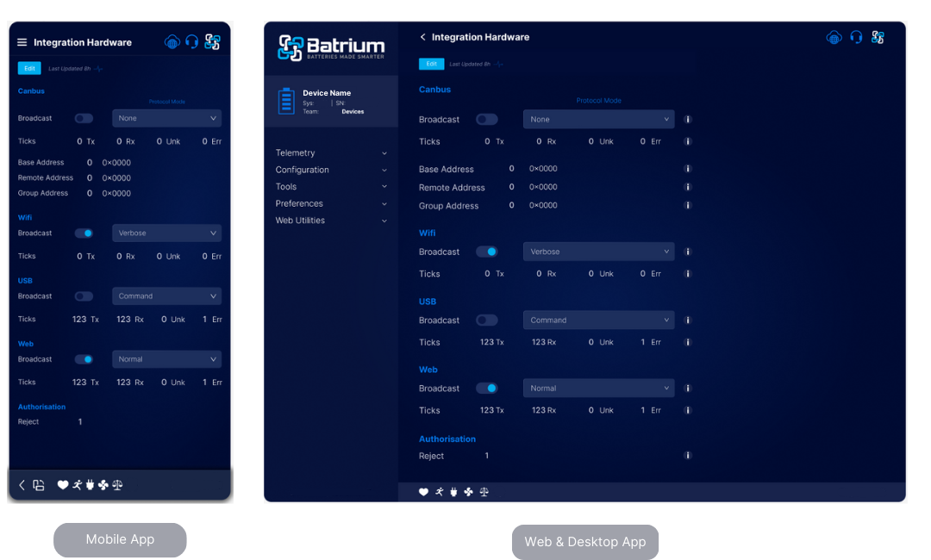
Task: Open Web Utilities menu in desktop sidebar
Action: pos(331,220)
